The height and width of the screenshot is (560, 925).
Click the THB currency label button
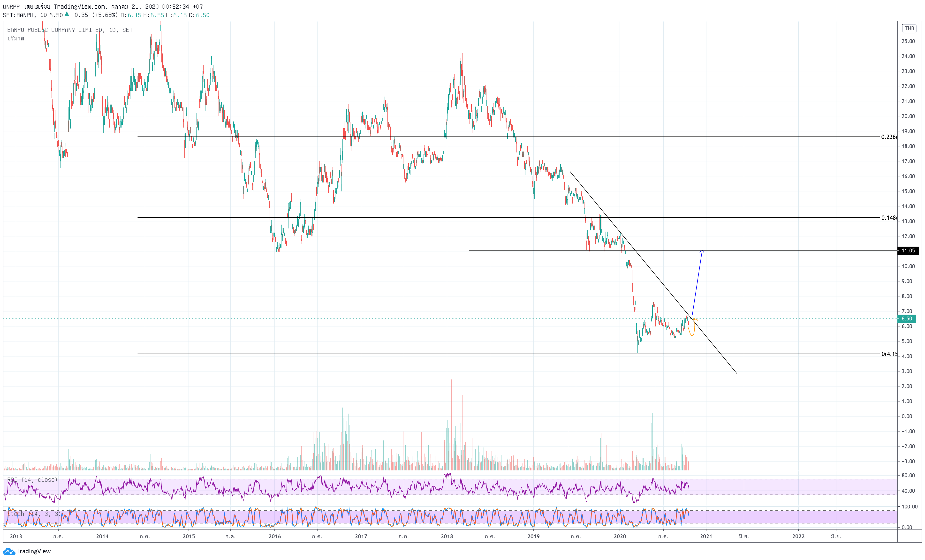coord(909,29)
